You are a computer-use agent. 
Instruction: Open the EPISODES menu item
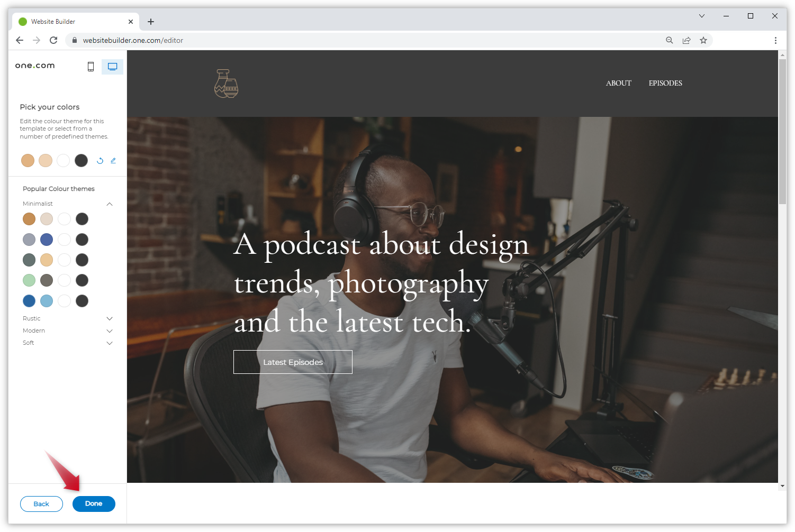coord(665,83)
